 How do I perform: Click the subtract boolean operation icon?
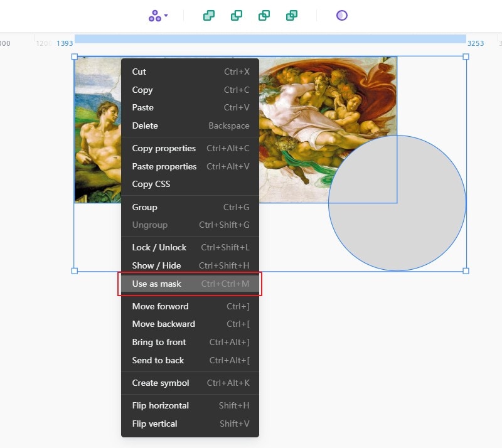pyautogui.click(x=237, y=15)
